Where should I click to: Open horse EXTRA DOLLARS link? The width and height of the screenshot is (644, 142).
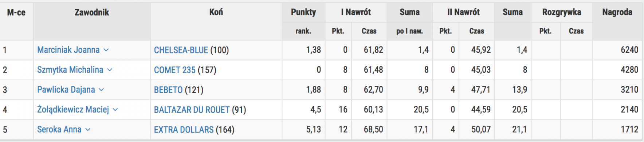point(184,130)
